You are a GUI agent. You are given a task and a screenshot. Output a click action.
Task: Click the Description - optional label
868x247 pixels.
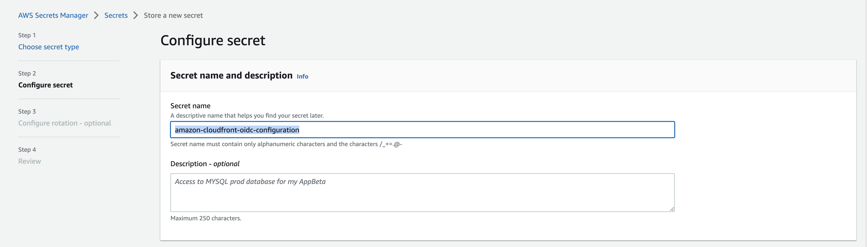[205, 164]
